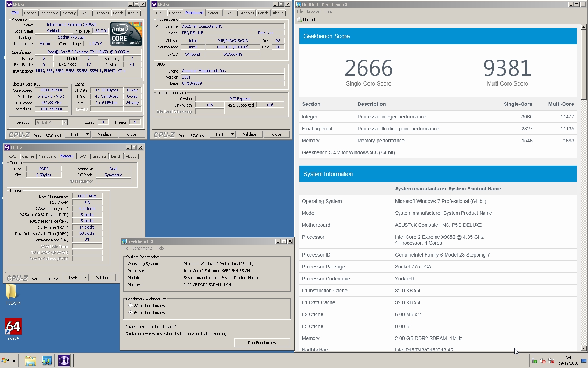Click the CPU-Z chip icon in taskbar

coord(64,361)
